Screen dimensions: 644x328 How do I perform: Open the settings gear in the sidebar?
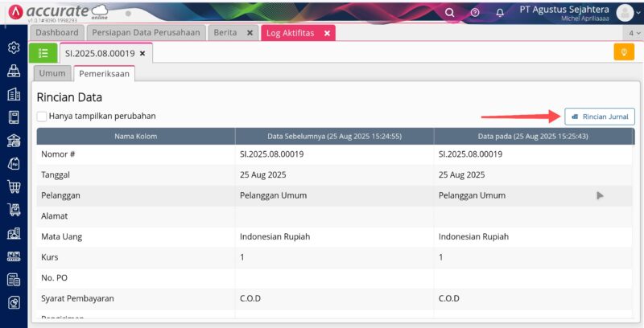13,47
